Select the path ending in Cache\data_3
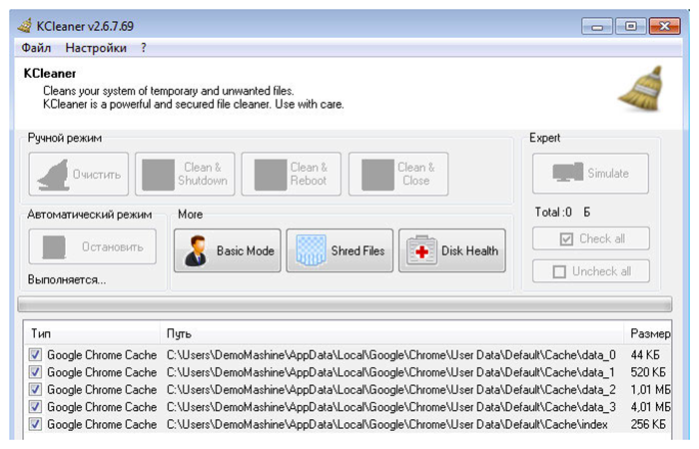 pos(391,407)
